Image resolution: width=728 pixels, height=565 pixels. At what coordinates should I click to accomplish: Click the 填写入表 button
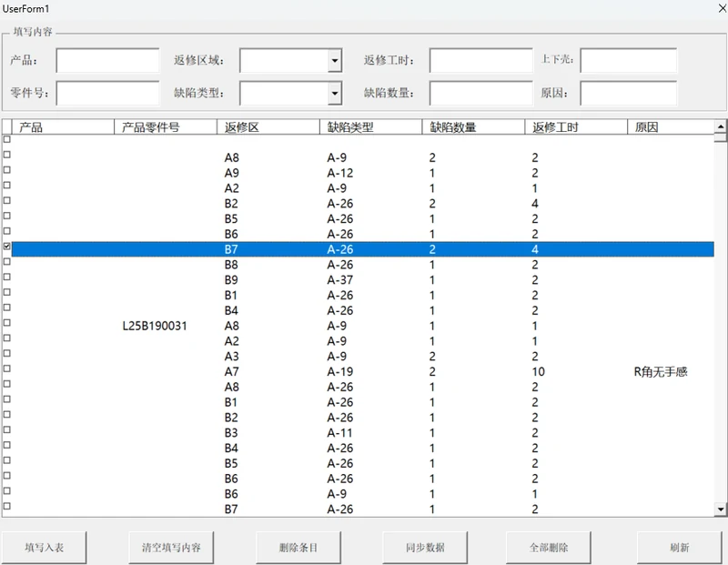tap(44, 548)
